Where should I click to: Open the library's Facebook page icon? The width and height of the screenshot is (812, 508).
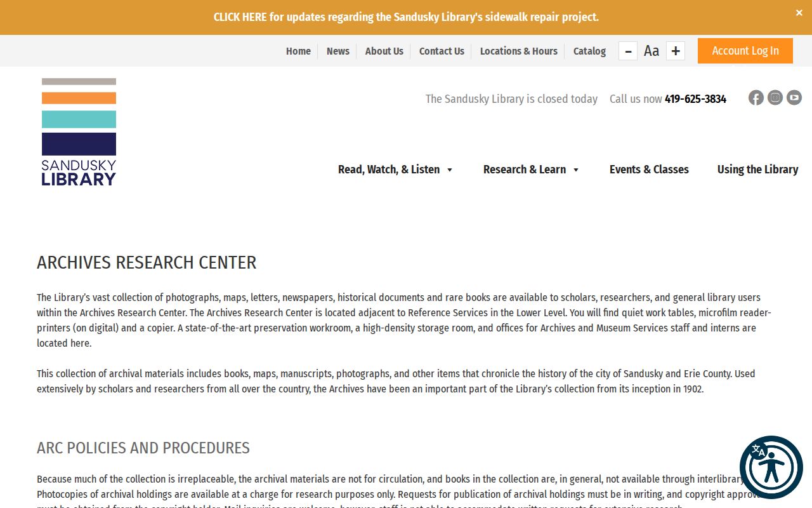coord(756,98)
